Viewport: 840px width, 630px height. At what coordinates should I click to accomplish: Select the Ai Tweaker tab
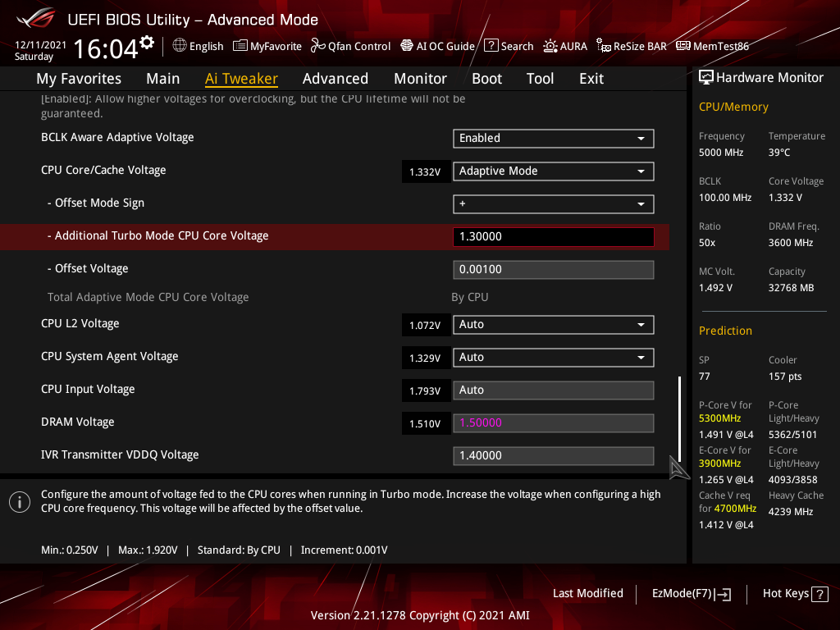[x=241, y=79]
